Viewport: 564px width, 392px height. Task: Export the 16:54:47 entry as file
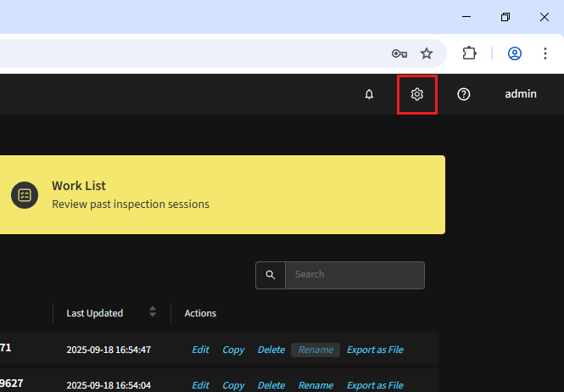(x=375, y=350)
